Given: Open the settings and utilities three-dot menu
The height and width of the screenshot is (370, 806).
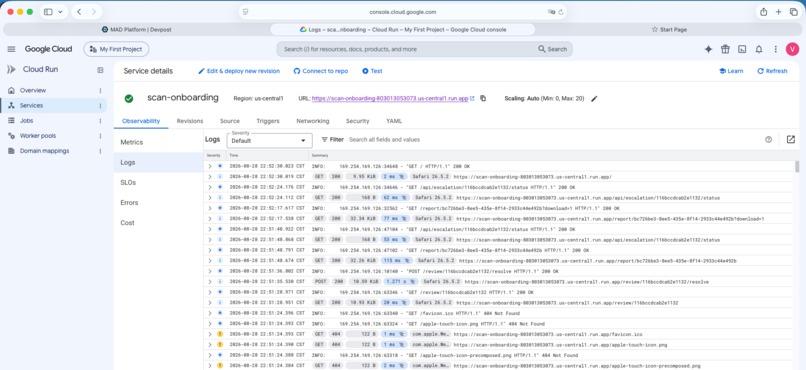Looking at the screenshot, I should pyautogui.click(x=776, y=49).
